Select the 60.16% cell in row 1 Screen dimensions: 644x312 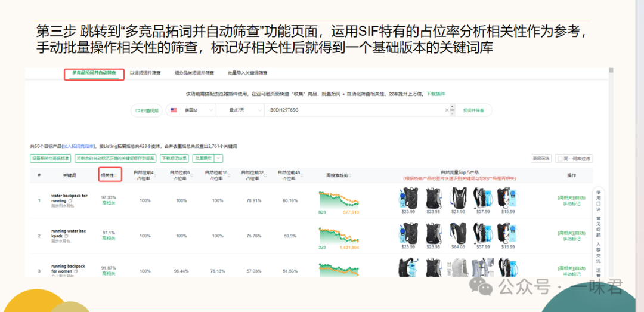[290, 200]
